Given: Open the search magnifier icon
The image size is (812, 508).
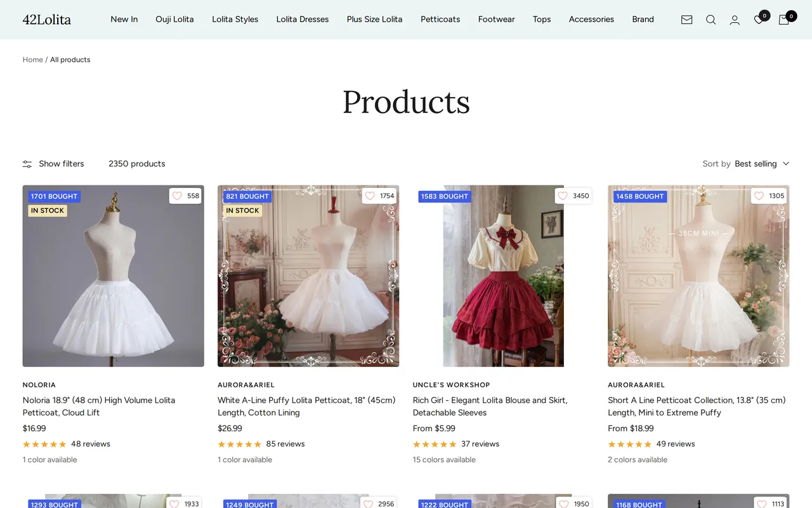Looking at the screenshot, I should 710,20.
